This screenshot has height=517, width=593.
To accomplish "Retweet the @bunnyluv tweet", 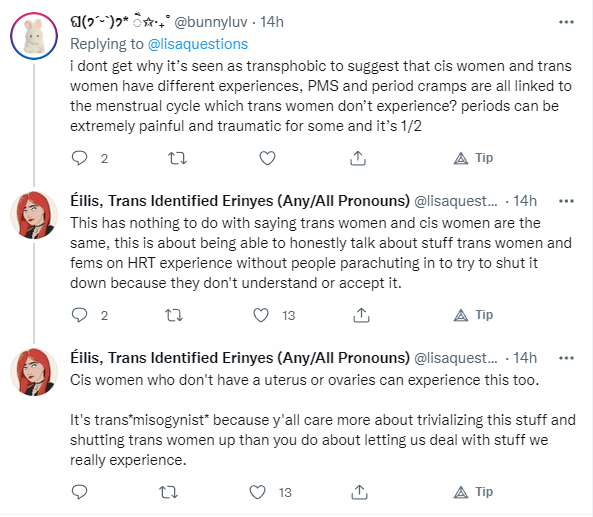I will tap(177, 158).
